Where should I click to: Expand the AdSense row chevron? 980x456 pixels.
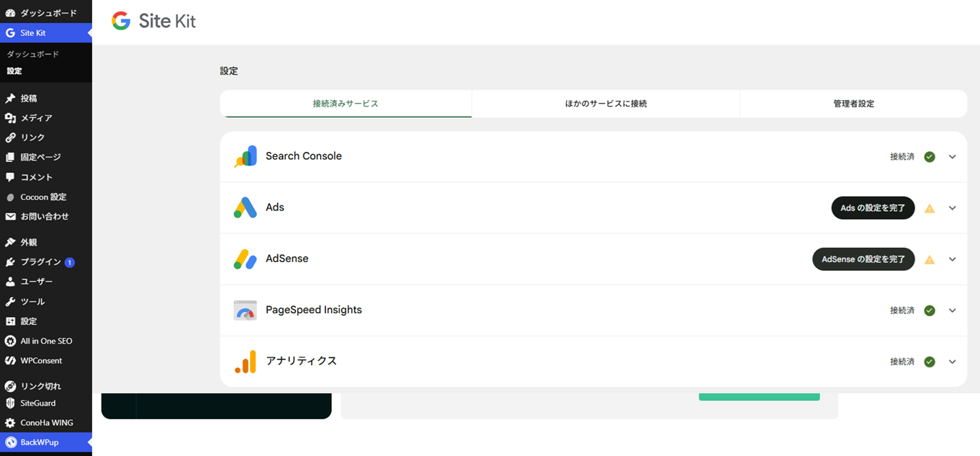point(952,259)
